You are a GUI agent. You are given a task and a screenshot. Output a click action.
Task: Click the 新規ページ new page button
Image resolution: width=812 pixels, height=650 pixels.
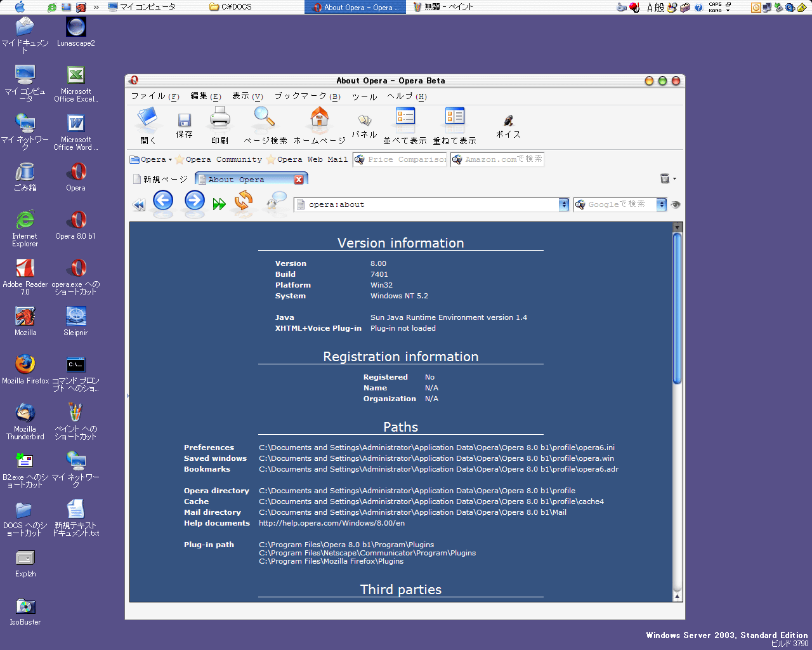[x=160, y=180]
